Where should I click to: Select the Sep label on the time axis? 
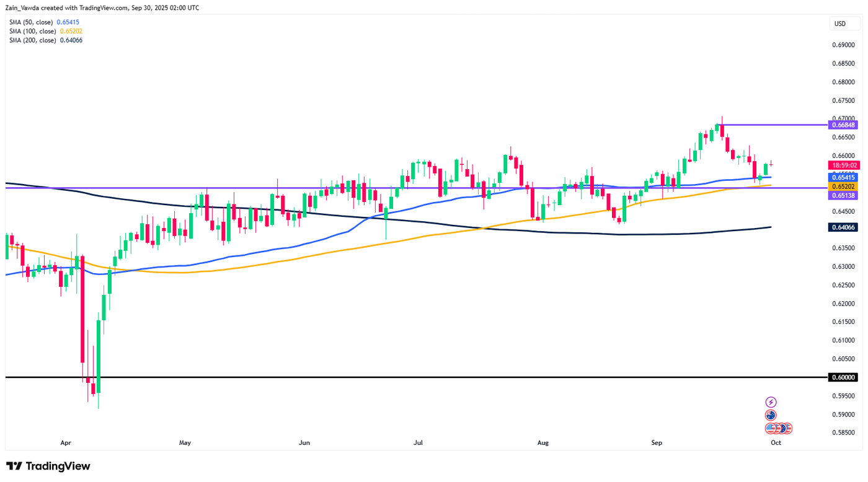point(657,442)
